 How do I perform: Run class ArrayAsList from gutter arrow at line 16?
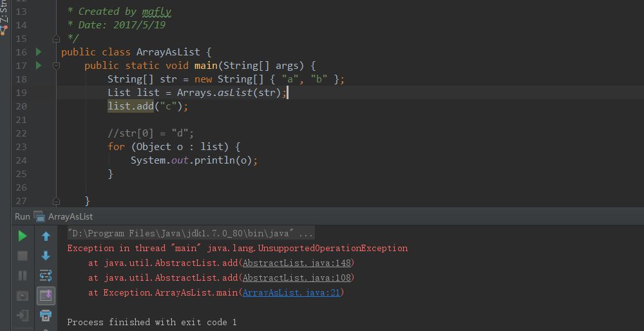click(x=39, y=52)
